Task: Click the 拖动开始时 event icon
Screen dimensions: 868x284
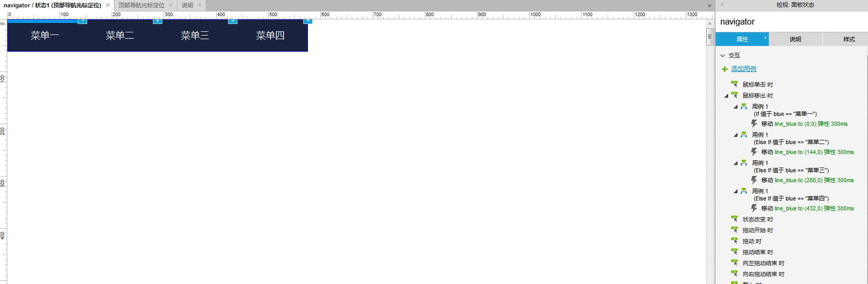Action: pos(734,230)
